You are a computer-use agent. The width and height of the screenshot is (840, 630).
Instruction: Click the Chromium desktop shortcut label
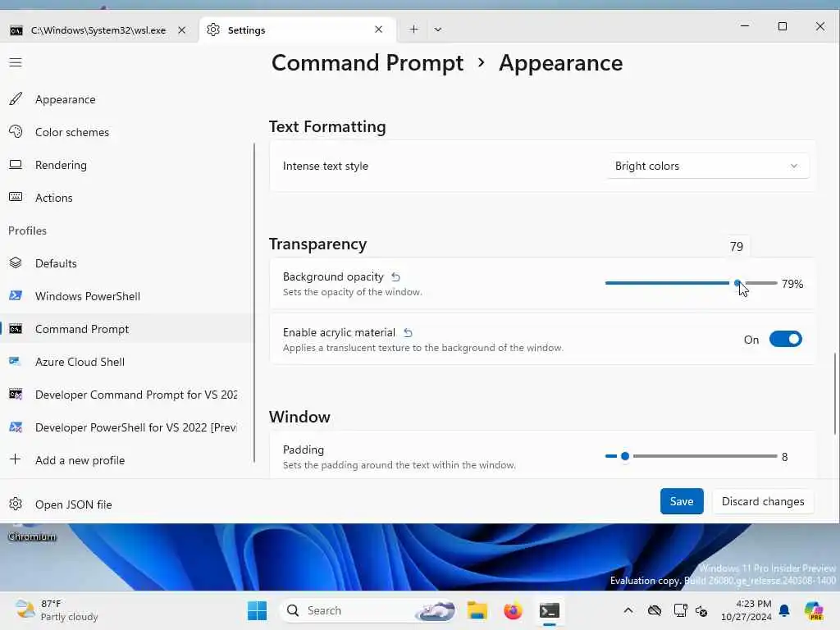click(x=32, y=536)
